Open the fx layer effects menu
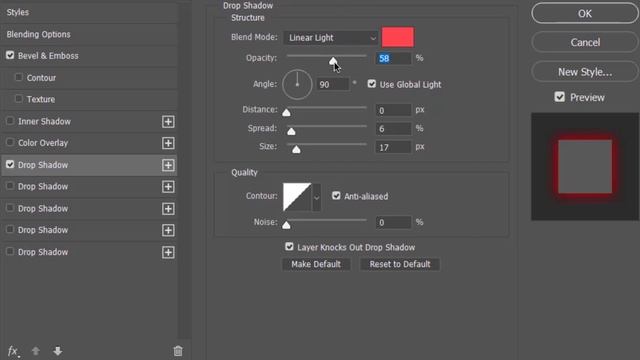This screenshot has height=360, width=640. (x=13, y=351)
